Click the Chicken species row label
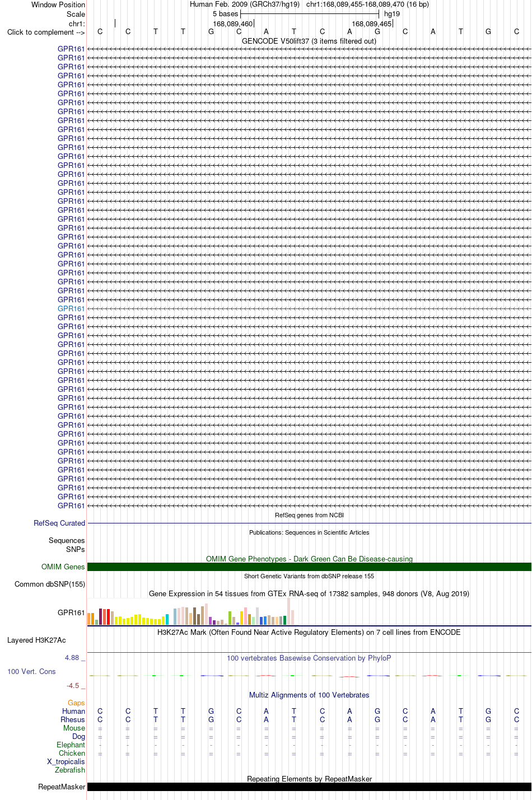This screenshot has height=800, width=532. pos(72,753)
